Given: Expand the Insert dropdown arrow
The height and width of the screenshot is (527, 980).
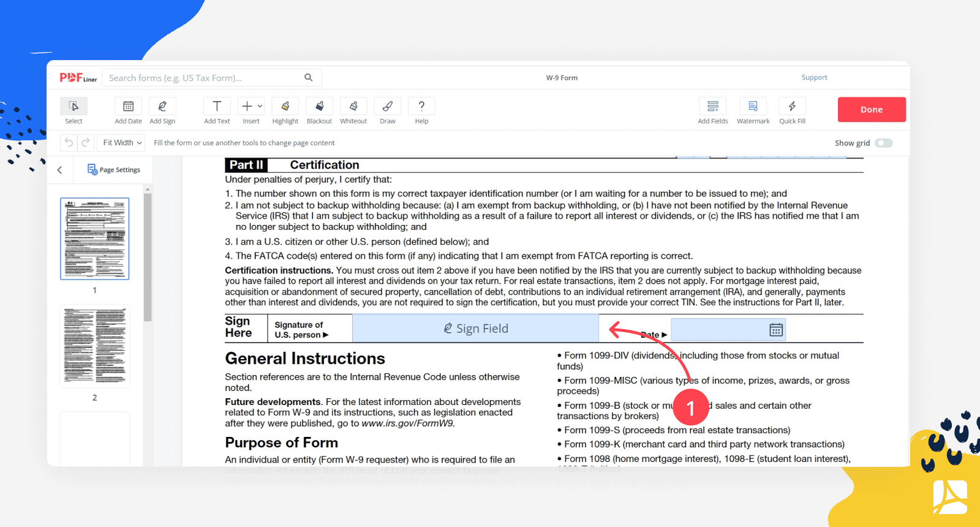Looking at the screenshot, I should pos(260,106).
